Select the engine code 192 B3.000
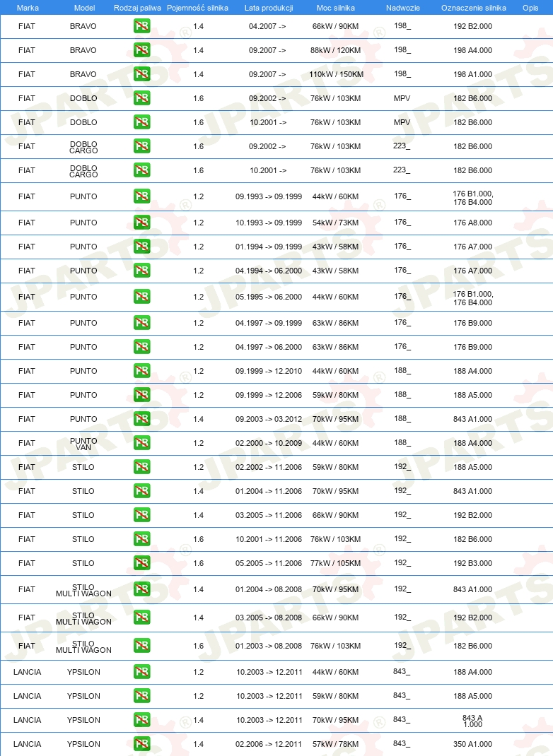Screen dimensions: 553x756 click(x=473, y=563)
